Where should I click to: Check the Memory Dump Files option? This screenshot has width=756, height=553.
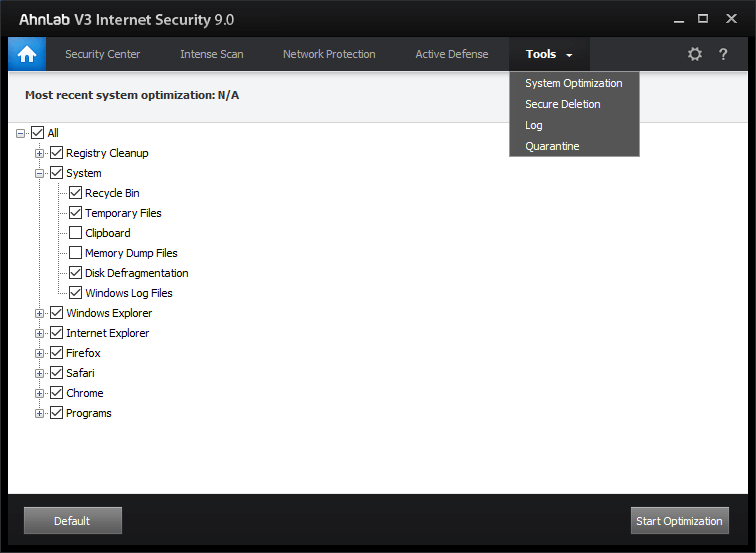click(76, 253)
